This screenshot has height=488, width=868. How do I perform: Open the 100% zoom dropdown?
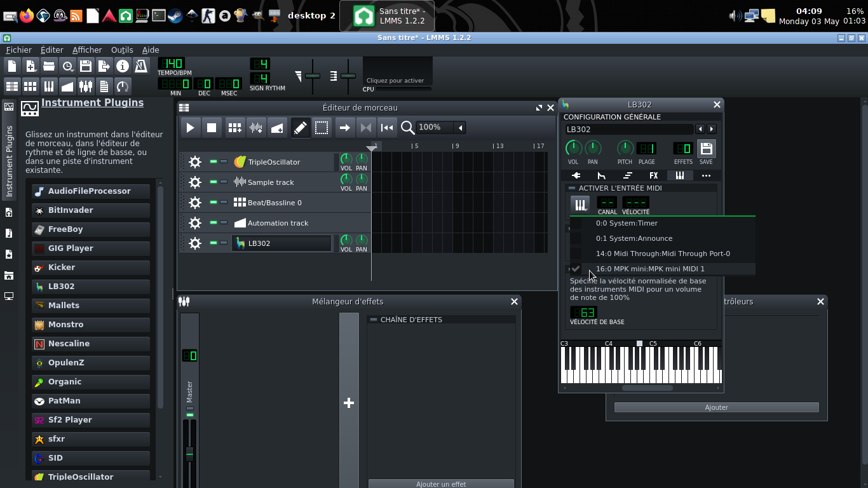click(x=460, y=128)
